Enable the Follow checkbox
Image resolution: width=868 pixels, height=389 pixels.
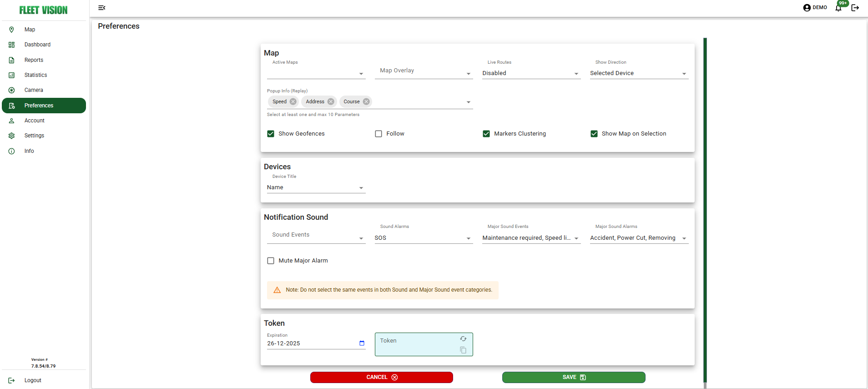coord(378,134)
